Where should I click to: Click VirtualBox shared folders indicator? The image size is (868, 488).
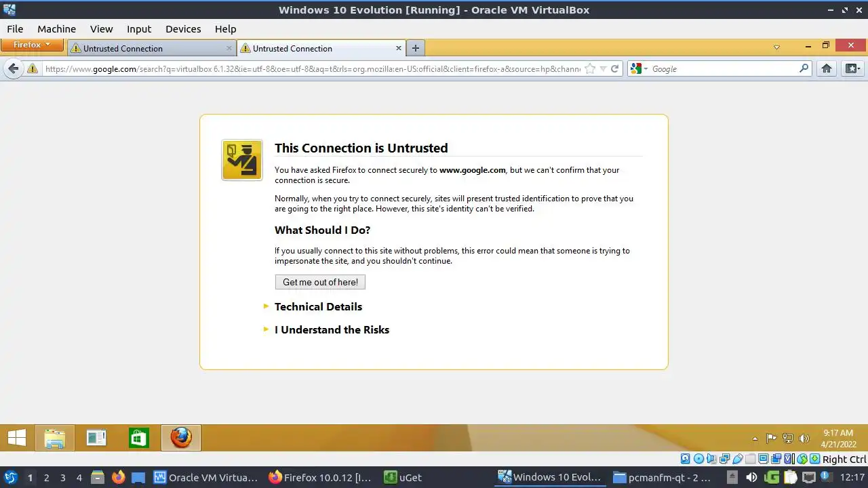[x=750, y=459]
